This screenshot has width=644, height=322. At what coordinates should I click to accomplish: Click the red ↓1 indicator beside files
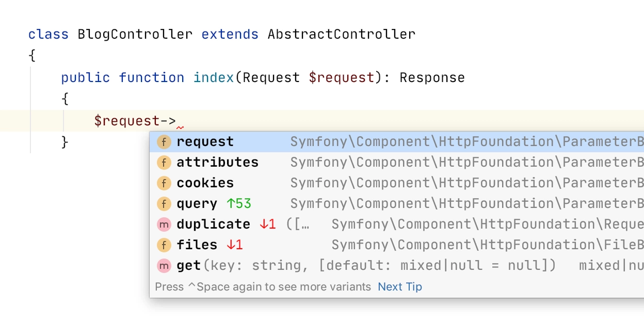[235, 245]
